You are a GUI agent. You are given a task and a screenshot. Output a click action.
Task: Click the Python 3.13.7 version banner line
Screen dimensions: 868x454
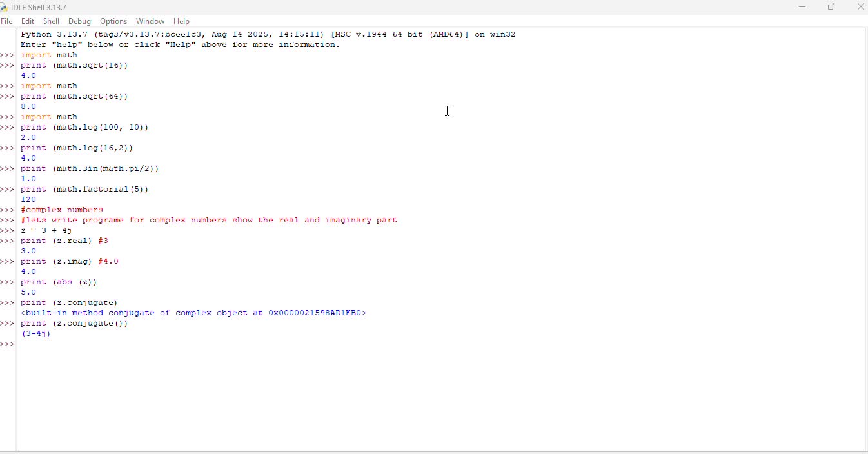(x=268, y=35)
